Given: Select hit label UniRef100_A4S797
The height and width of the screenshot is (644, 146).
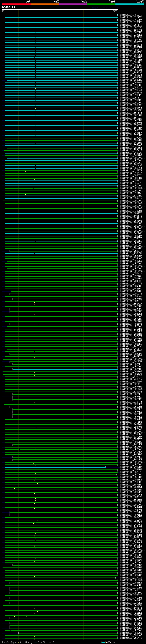Looking at the screenshot, I should tap(131, 20).
